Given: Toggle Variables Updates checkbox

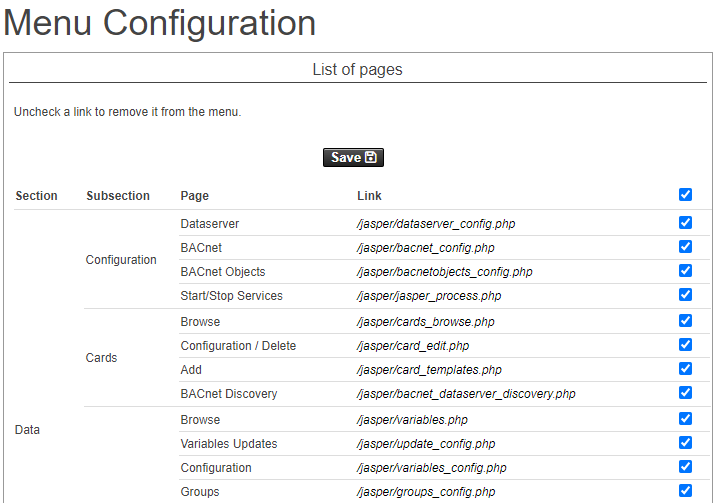Looking at the screenshot, I should [x=685, y=443].
